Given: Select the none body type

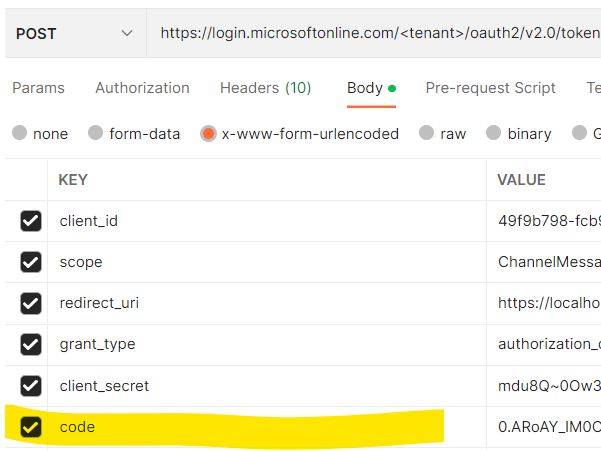Looking at the screenshot, I should (20, 133).
